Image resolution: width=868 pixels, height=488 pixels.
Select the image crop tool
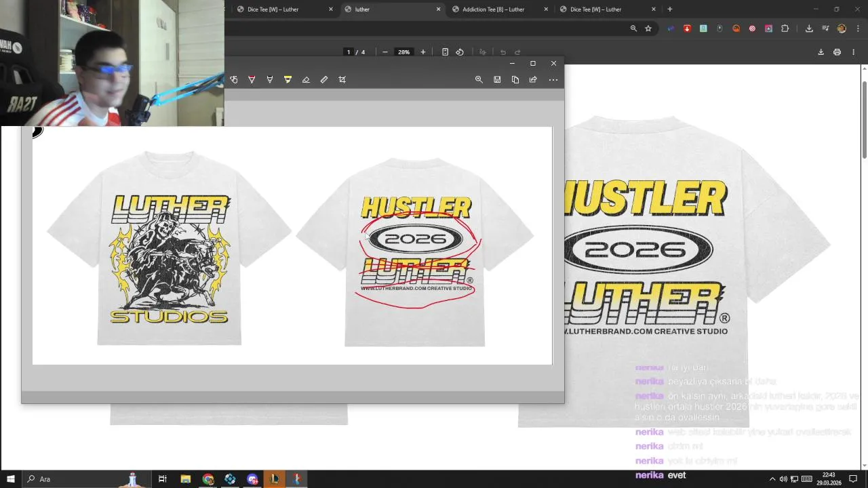pyautogui.click(x=342, y=79)
